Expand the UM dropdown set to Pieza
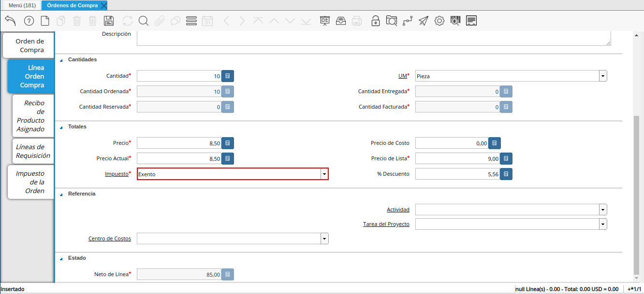 tap(603, 76)
